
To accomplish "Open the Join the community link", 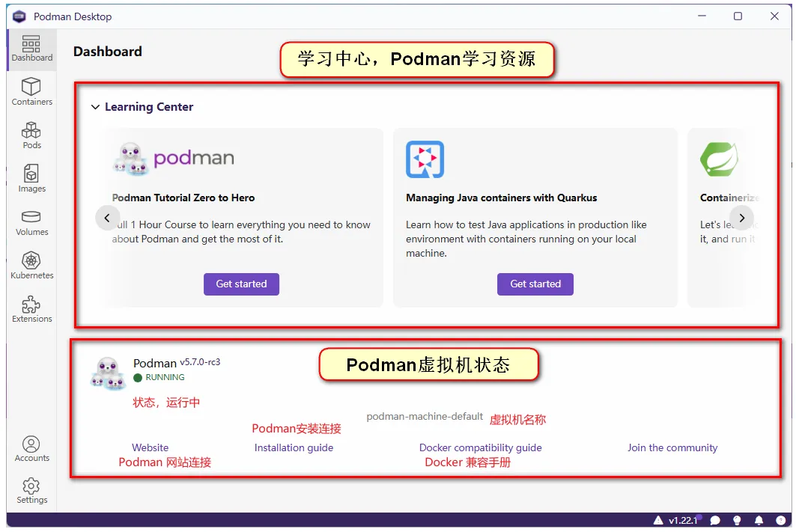I will click(x=672, y=447).
